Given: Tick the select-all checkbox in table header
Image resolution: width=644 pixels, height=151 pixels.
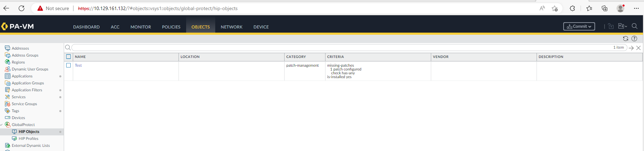Looking at the screenshot, I should click(68, 57).
